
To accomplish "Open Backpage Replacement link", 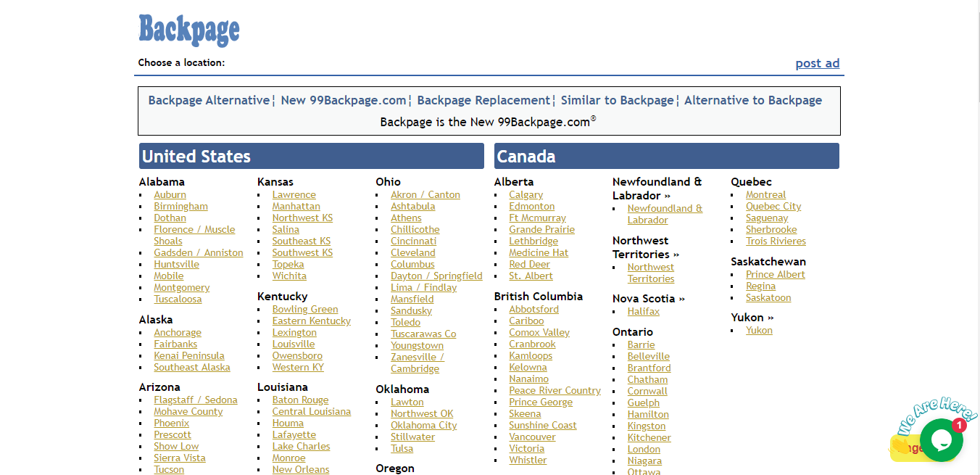I will (483, 100).
